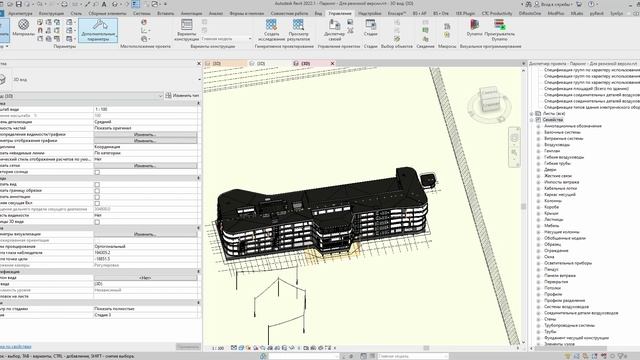640x360 pixels.
Task: Click Изменить button for Show Grids (сетки) row
Action: [x=145, y=166]
